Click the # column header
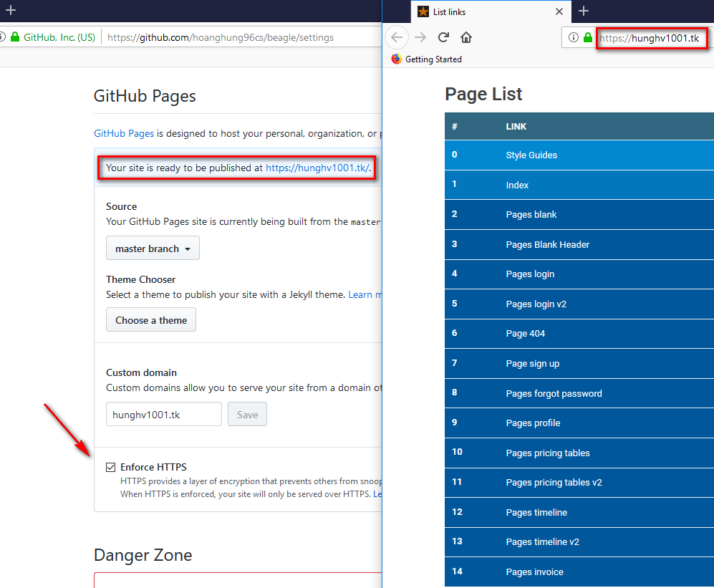 coord(455,127)
